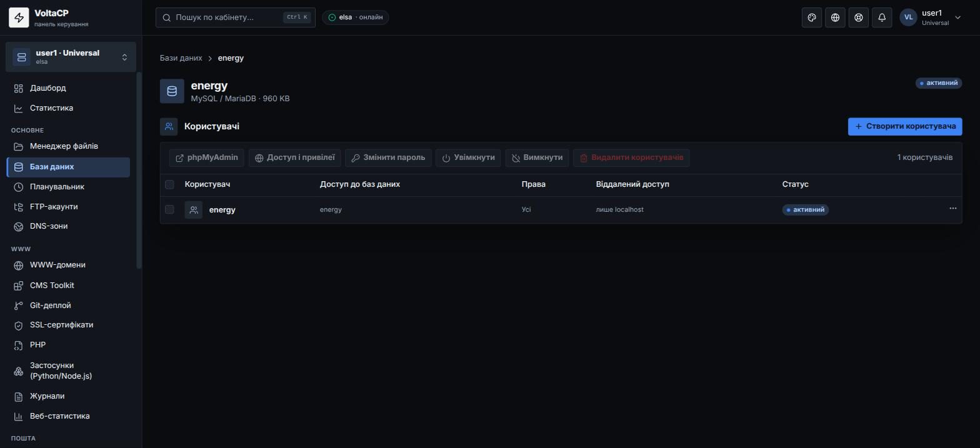Check the energy user row checkbox
Image resolution: width=980 pixels, height=448 pixels.
pyautogui.click(x=169, y=209)
